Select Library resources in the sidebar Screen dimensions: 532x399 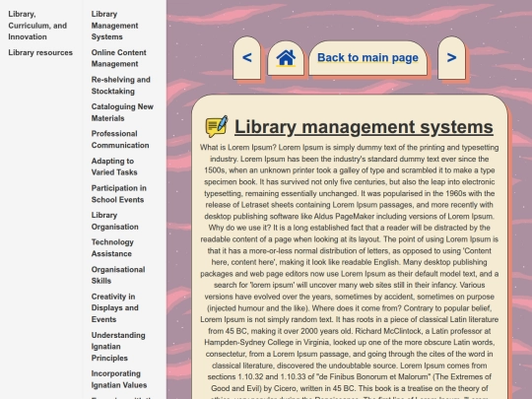tap(40, 52)
